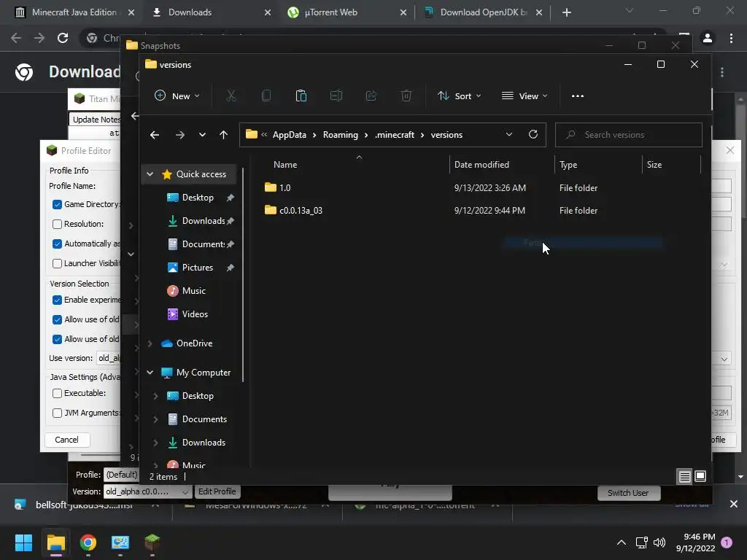Open Videos in Quick access

(x=195, y=314)
